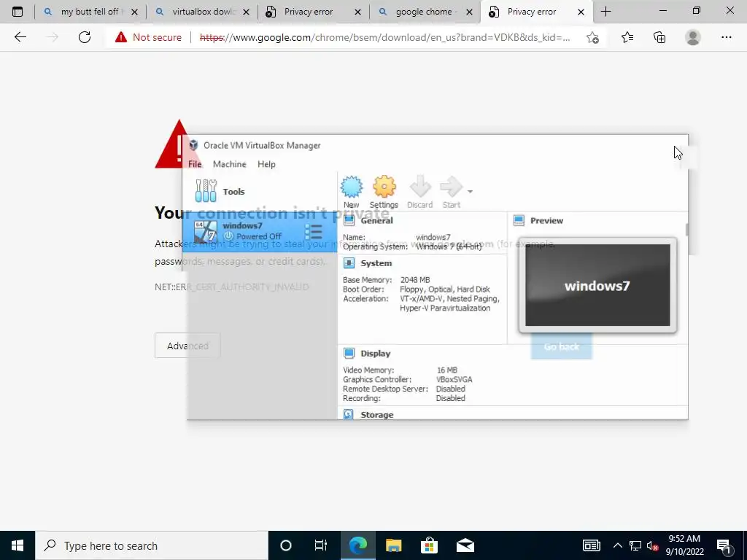This screenshot has height=560, width=747.
Task: Open Edge Settings and more menu
Action: pyautogui.click(x=726, y=37)
